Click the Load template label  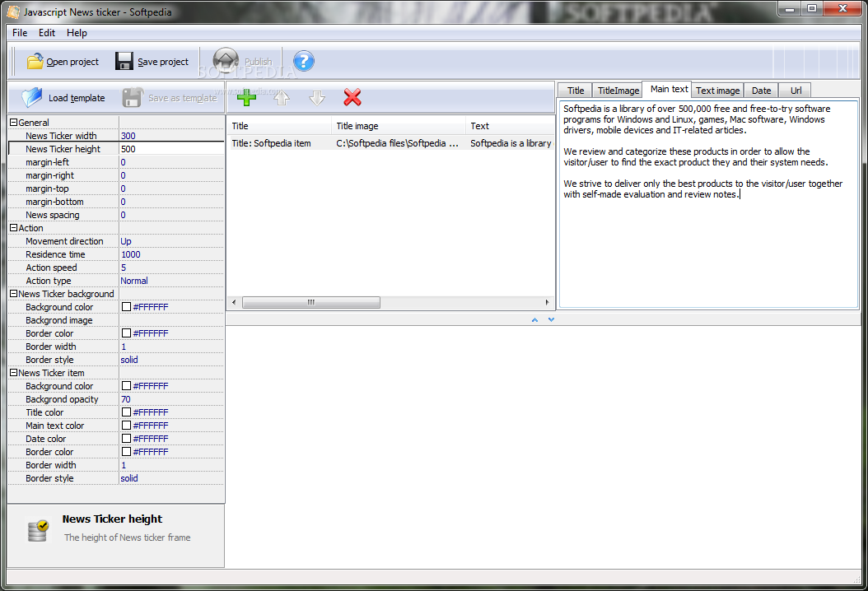77,98
